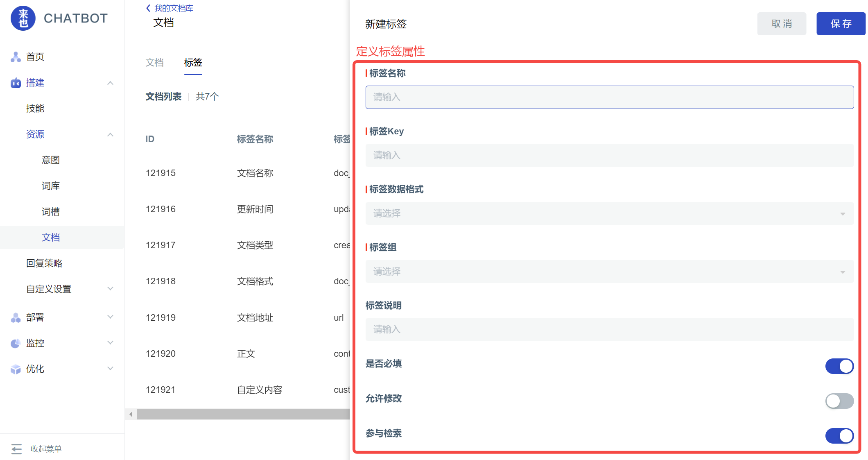Image resolution: width=868 pixels, height=460 pixels.
Task: Click ID cell 121916
Action: [160, 209]
